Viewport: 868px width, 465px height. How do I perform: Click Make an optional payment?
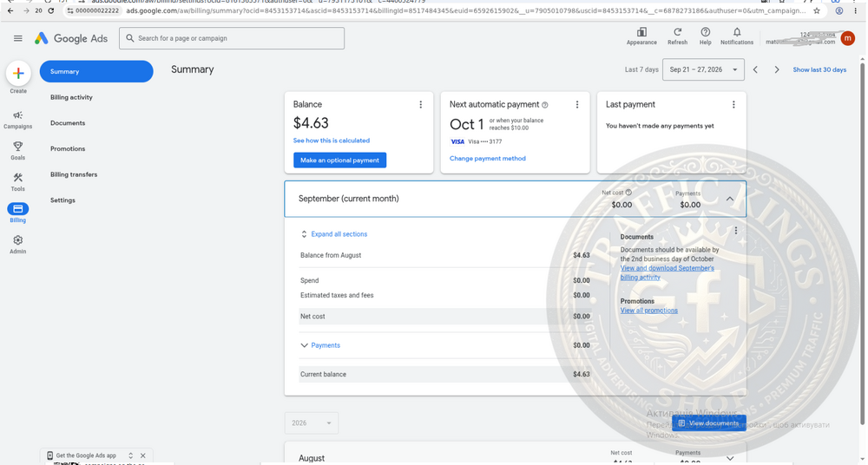[x=340, y=160]
